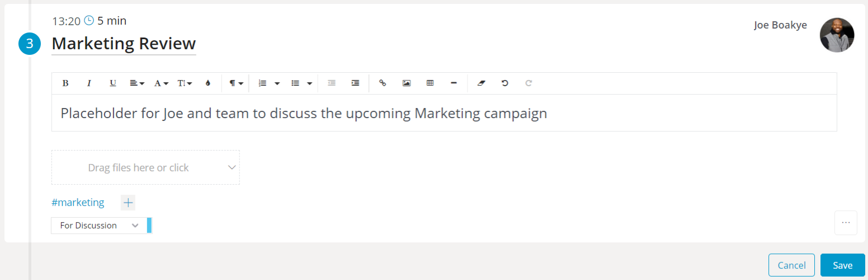868x280 pixels.
Task: Open the text alignment dropdown
Action: (x=137, y=83)
